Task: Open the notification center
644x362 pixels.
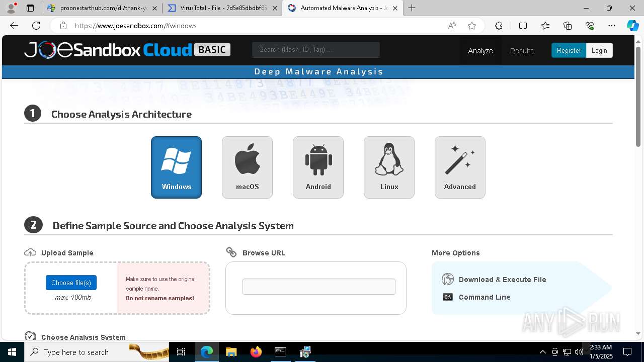Action: click(627, 352)
